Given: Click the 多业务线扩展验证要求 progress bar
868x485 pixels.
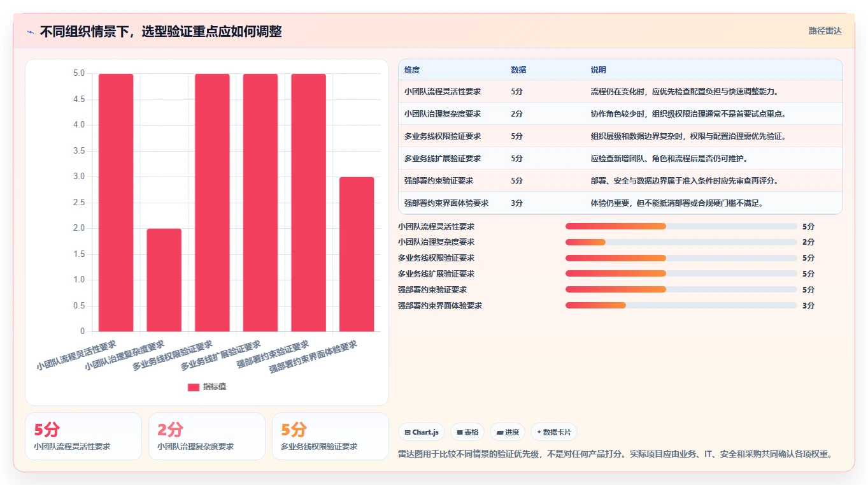Looking at the screenshot, I should point(681,273).
